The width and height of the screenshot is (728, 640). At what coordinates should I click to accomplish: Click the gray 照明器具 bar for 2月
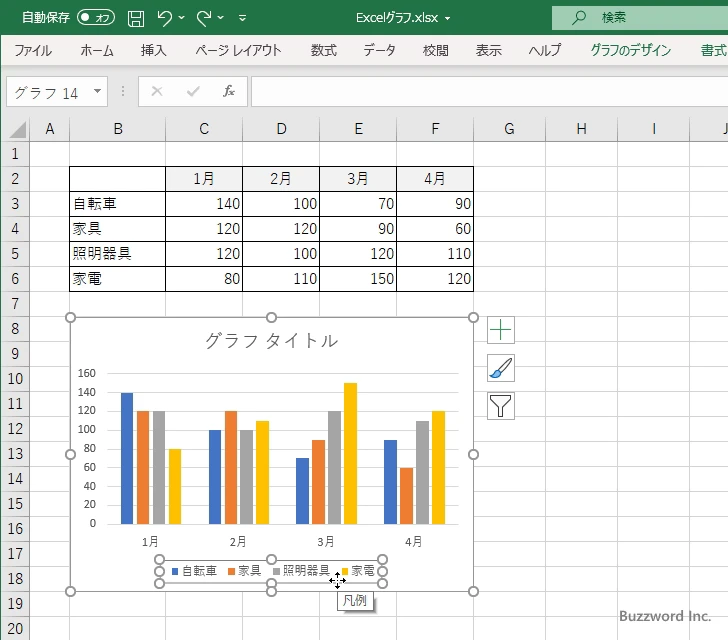click(x=247, y=477)
